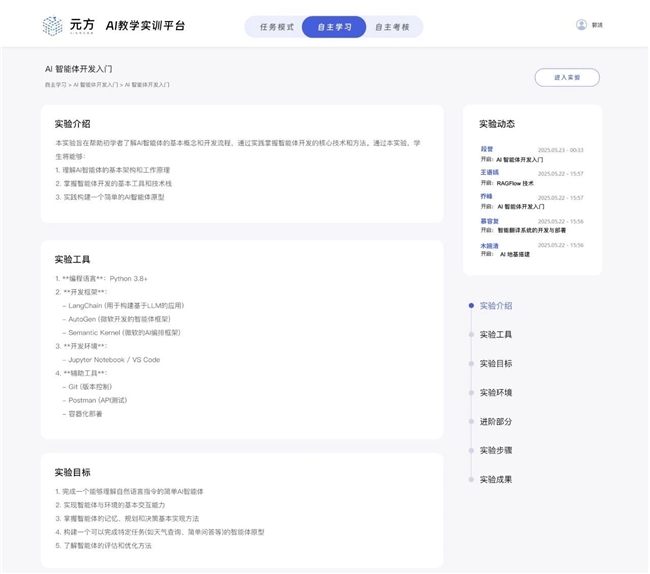Click the username next to the avatar
The image size is (650, 574).
tap(597, 25)
